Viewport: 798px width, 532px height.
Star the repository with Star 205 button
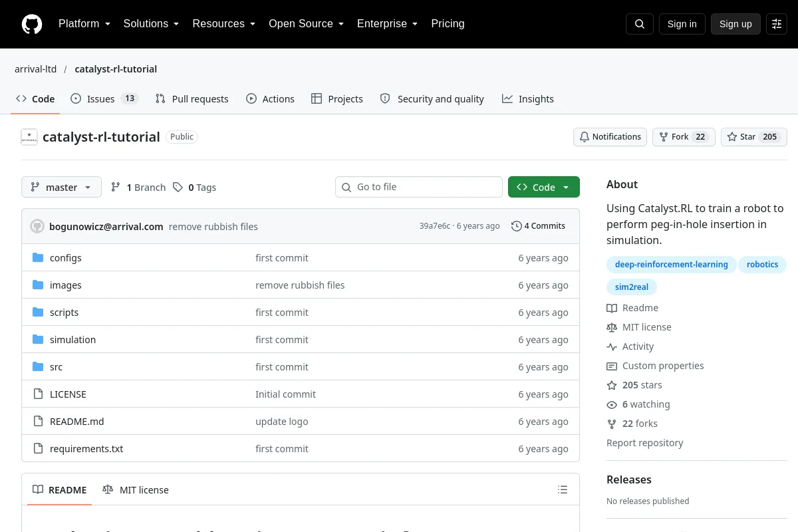click(754, 137)
